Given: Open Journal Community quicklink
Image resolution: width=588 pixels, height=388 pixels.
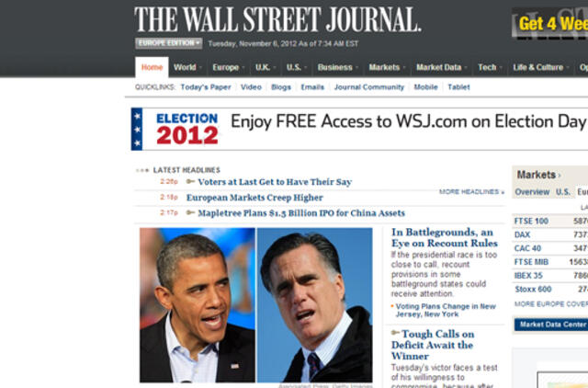Looking at the screenshot, I should (369, 87).
